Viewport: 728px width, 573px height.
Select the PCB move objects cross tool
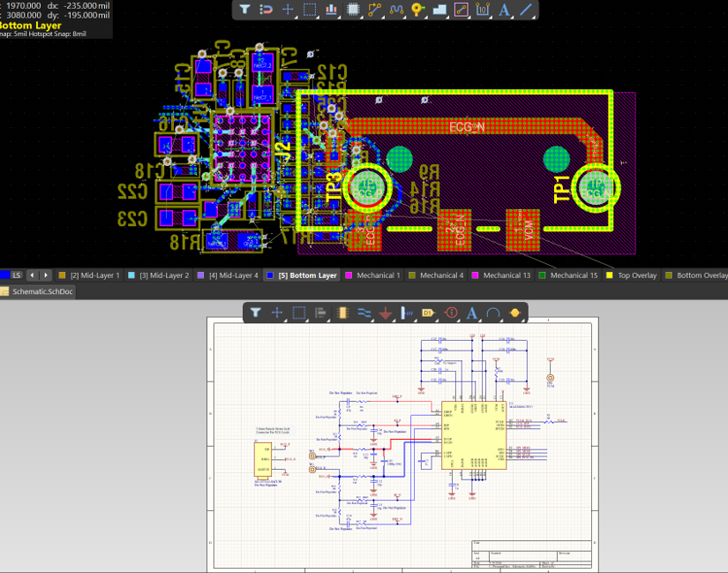coord(288,10)
